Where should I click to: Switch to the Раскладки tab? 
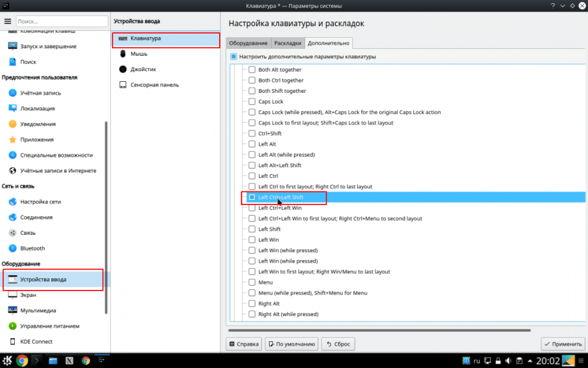[288, 43]
